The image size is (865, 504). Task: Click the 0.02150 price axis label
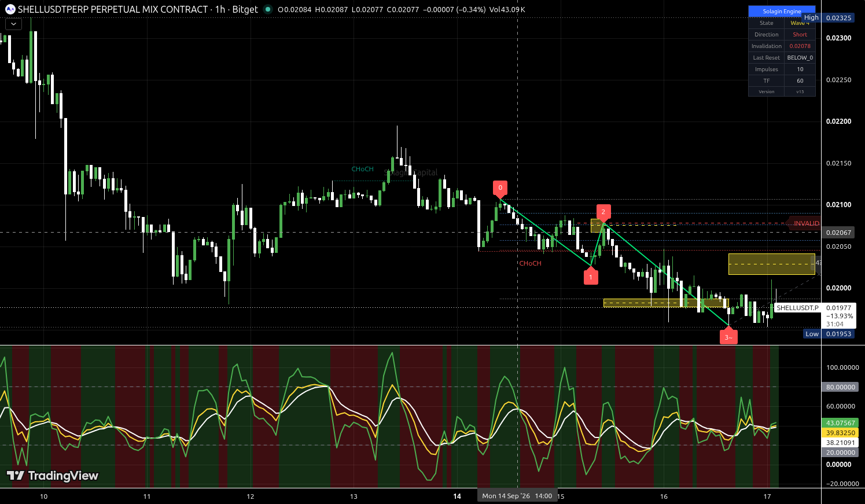coord(838,163)
